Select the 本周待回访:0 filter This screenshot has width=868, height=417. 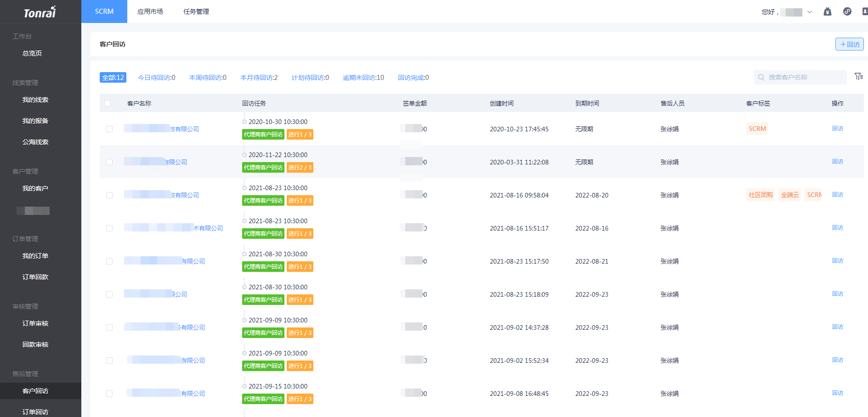pyautogui.click(x=208, y=78)
